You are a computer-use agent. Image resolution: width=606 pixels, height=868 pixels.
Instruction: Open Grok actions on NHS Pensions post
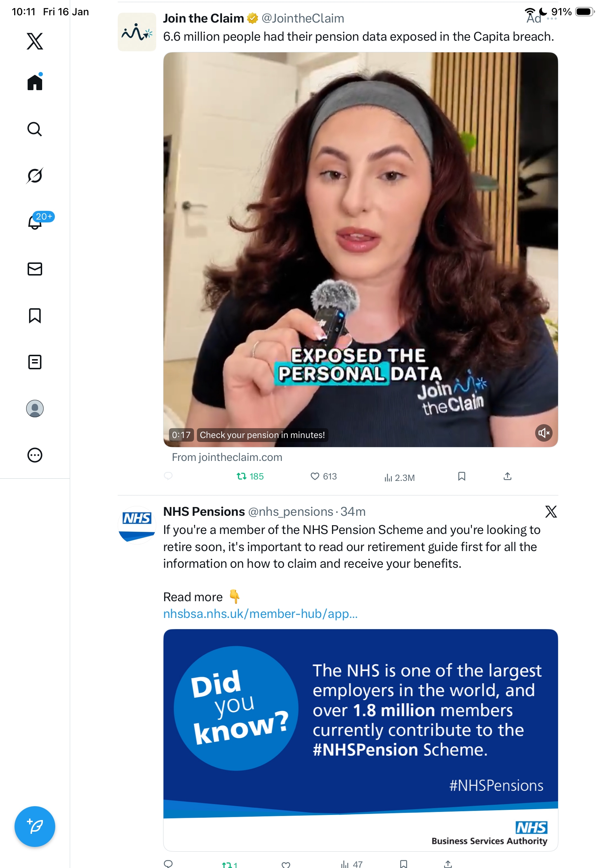[551, 511]
